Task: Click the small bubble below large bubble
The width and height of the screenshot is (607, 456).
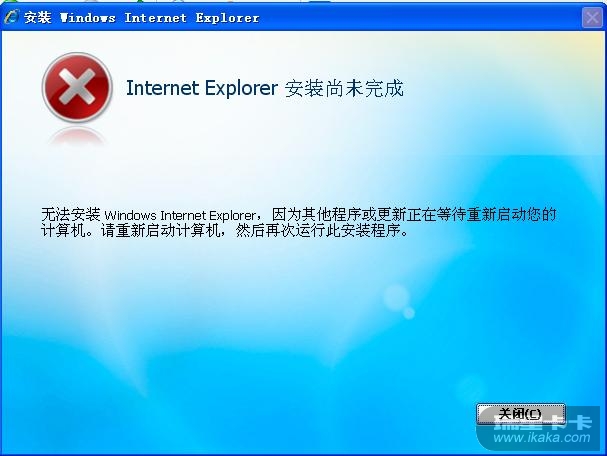Action: coord(409,312)
